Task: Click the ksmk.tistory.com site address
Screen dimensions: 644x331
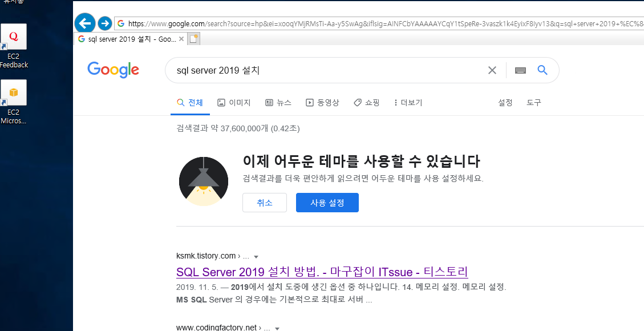Action: click(206, 256)
